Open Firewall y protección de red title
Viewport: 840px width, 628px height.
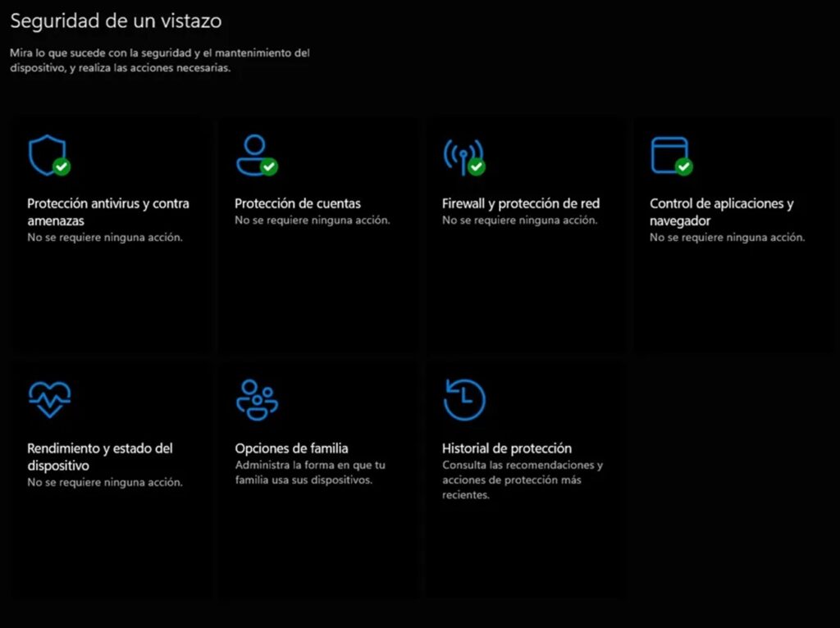[521, 203]
